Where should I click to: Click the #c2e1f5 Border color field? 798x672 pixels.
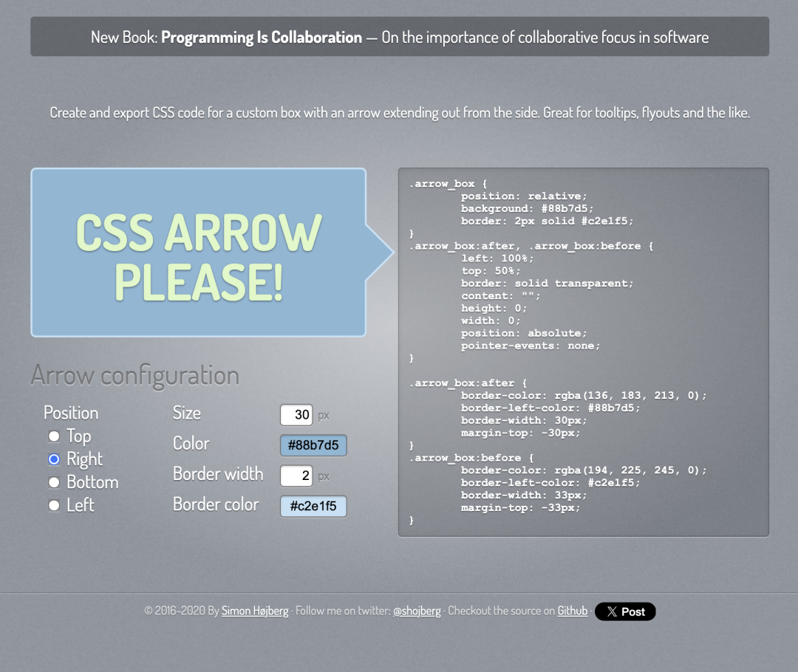point(313,507)
